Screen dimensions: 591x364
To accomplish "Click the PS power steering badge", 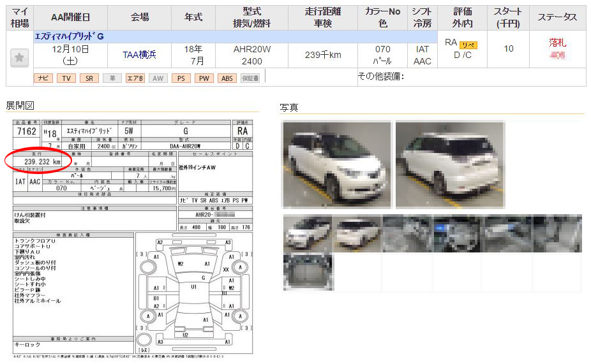I will point(181,78).
